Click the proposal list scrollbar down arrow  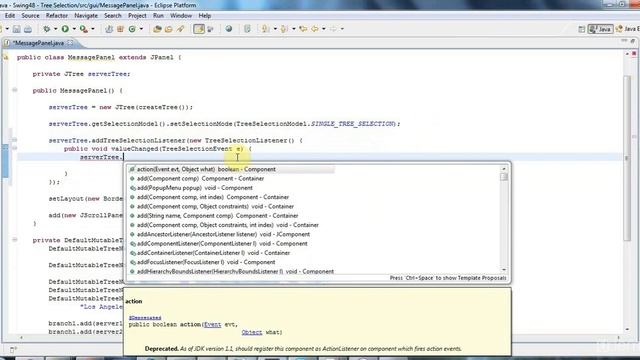click(504, 270)
